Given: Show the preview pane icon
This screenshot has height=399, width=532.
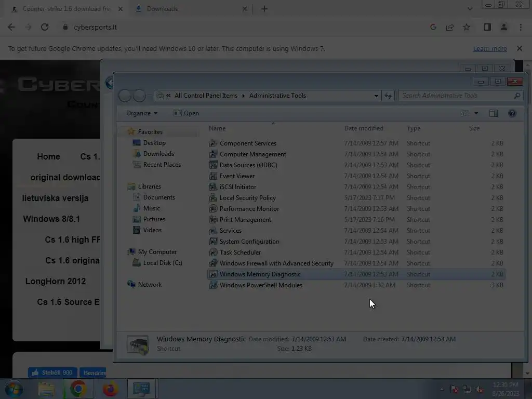Looking at the screenshot, I should [494, 113].
